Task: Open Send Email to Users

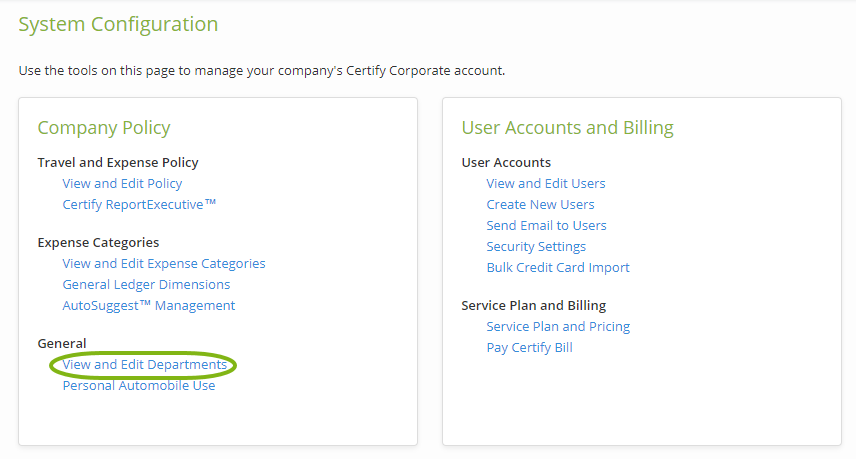Action: [546, 225]
